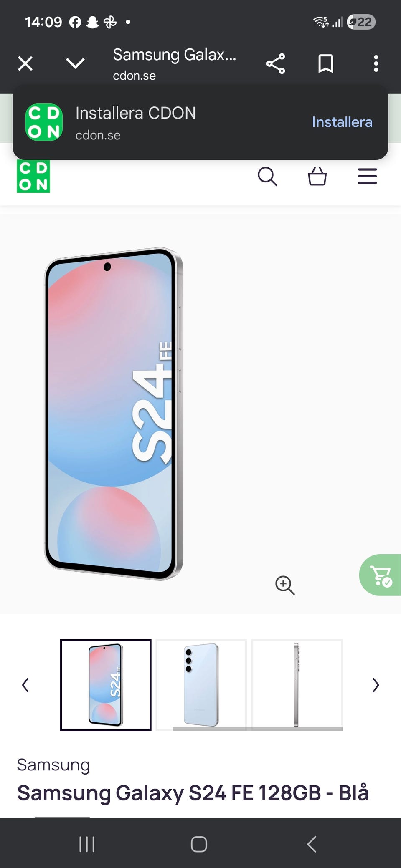
Task: Bookmark this product page
Action: (326, 64)
